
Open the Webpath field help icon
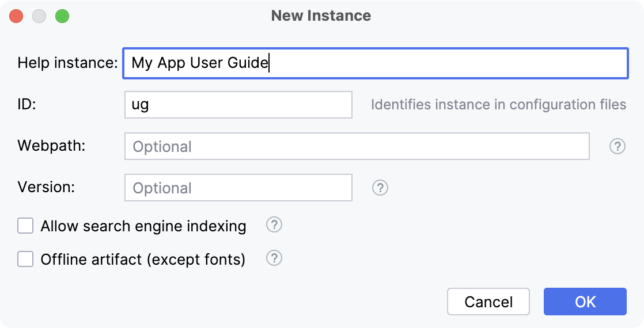tap(617, 147)
